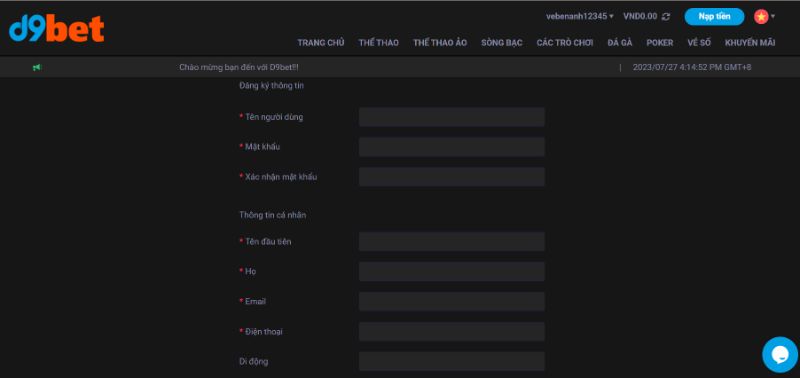Click the Nạp tiền deposit button
Image resolution: width=800 pixels, height=378 pixels.
714,16
